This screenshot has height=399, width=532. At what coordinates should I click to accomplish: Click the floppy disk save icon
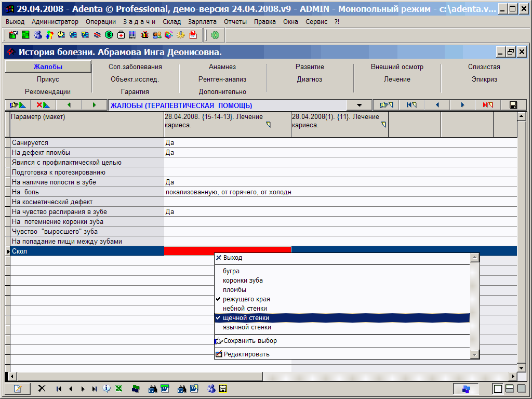point(513,105)
